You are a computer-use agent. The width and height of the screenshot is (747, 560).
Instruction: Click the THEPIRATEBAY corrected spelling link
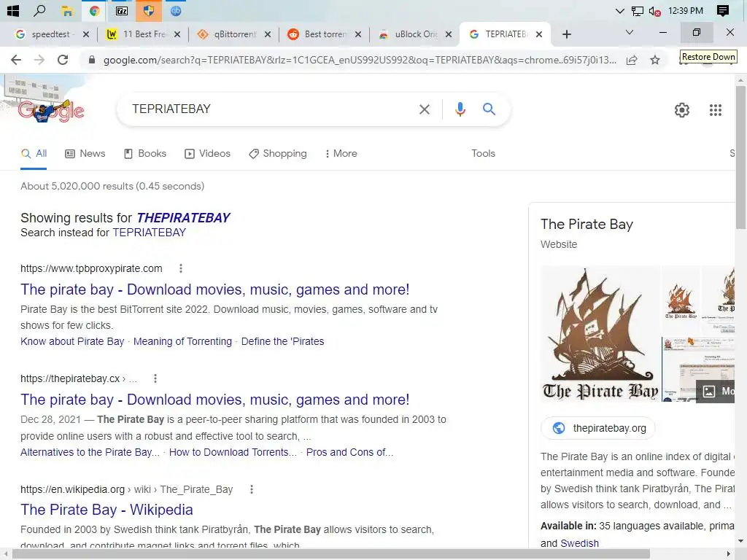click(183, 217)
